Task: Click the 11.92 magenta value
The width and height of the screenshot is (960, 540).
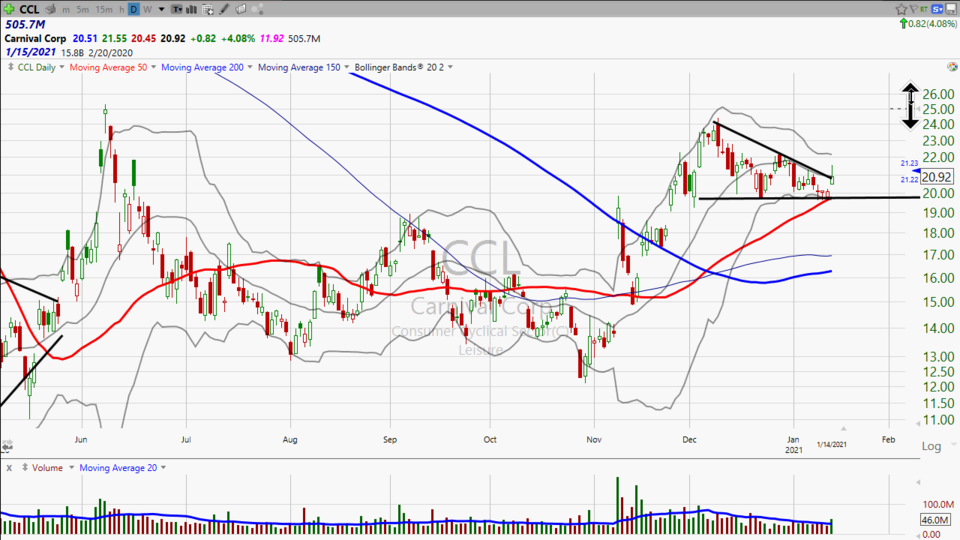Action: [272, 39]
